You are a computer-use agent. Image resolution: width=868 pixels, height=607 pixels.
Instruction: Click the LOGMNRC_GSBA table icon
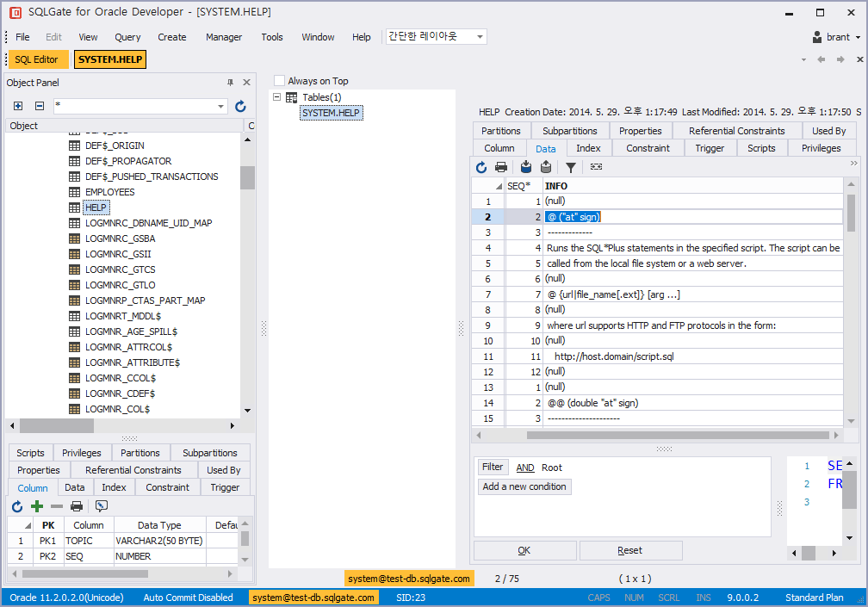[x=74, y=238]
